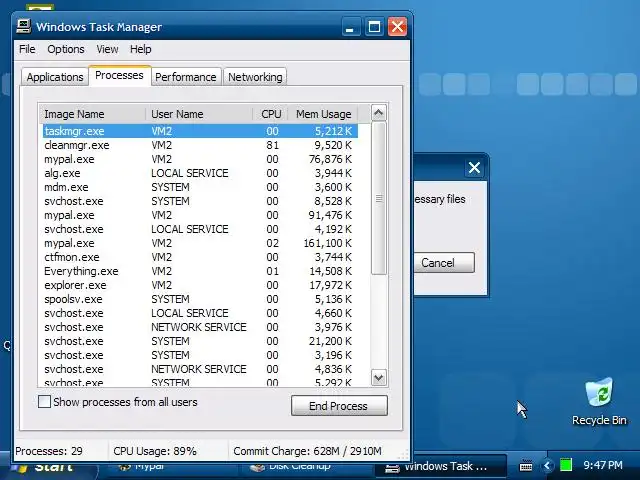Select the mdm.exe process row

point(200,187)
